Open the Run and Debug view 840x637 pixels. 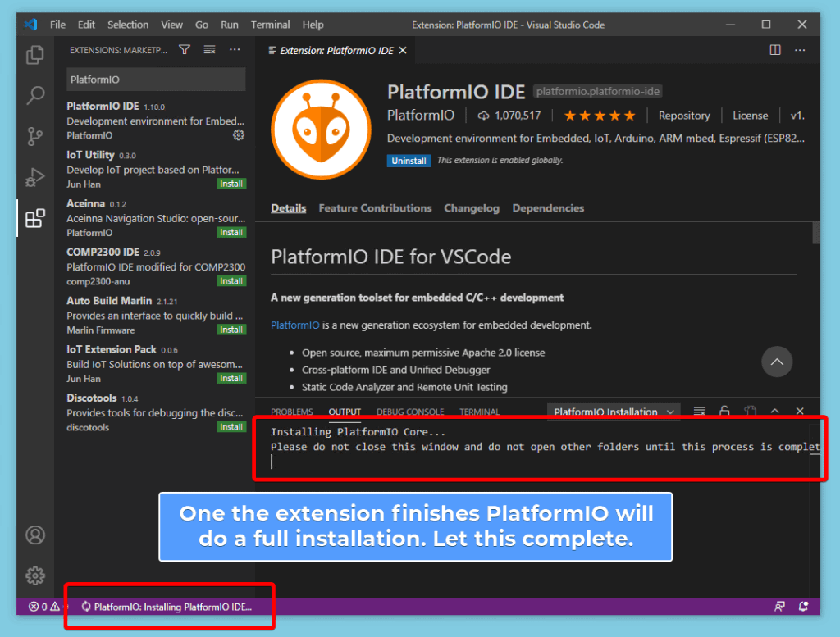(x=35, y=177)
